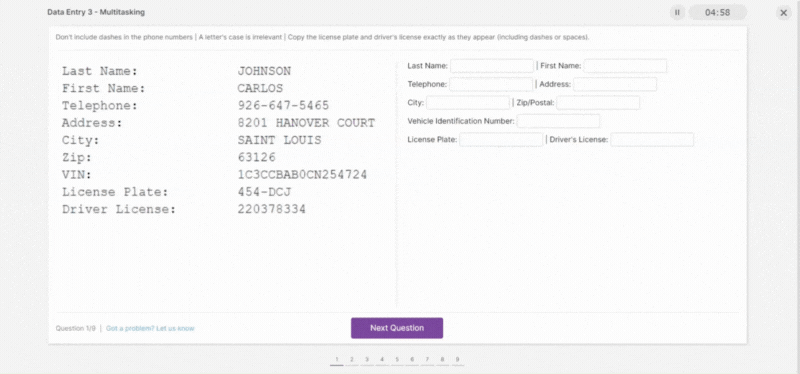Click the source value CARLOS
This screenshot has height=374, width=800.
[x=260, y=88]
